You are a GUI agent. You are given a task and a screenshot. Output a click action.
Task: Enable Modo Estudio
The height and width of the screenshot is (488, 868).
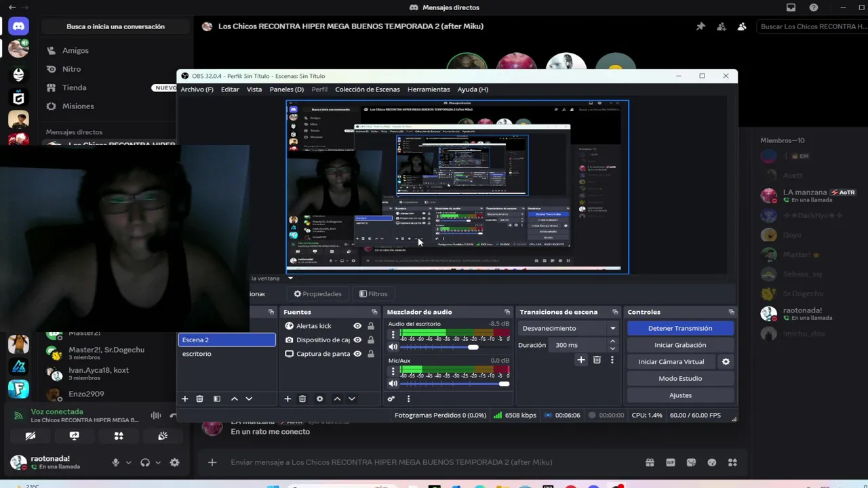(680, 378)
